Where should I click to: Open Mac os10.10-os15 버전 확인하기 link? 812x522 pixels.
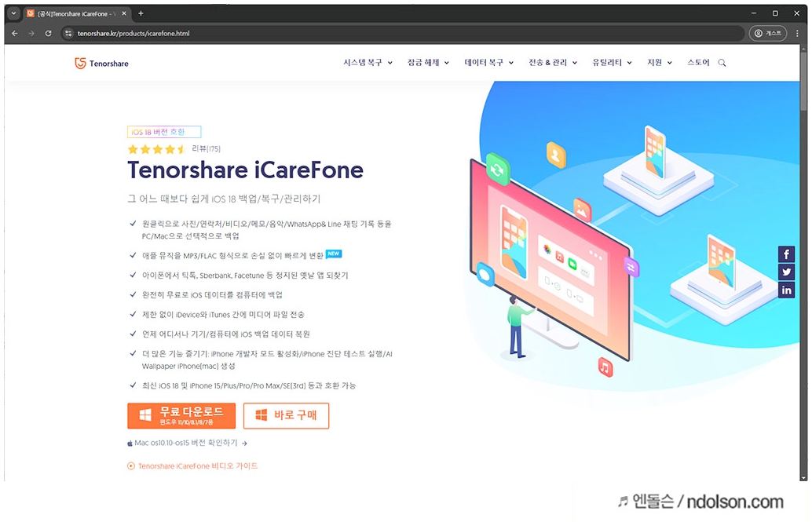coord(185,444)
